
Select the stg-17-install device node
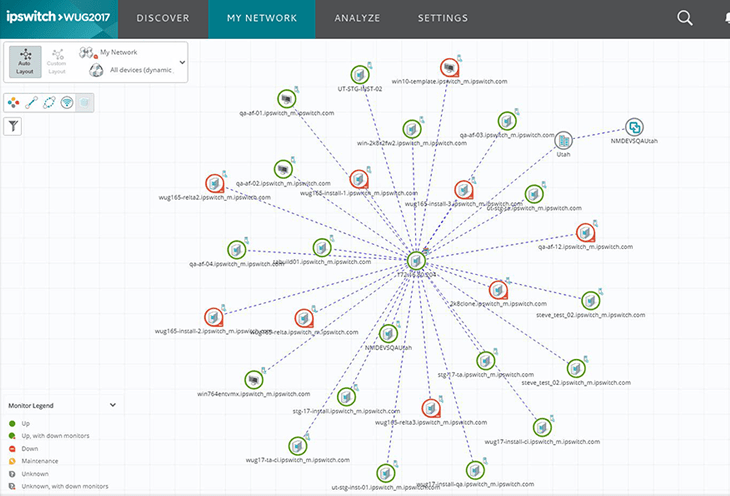tap(346, 397)
